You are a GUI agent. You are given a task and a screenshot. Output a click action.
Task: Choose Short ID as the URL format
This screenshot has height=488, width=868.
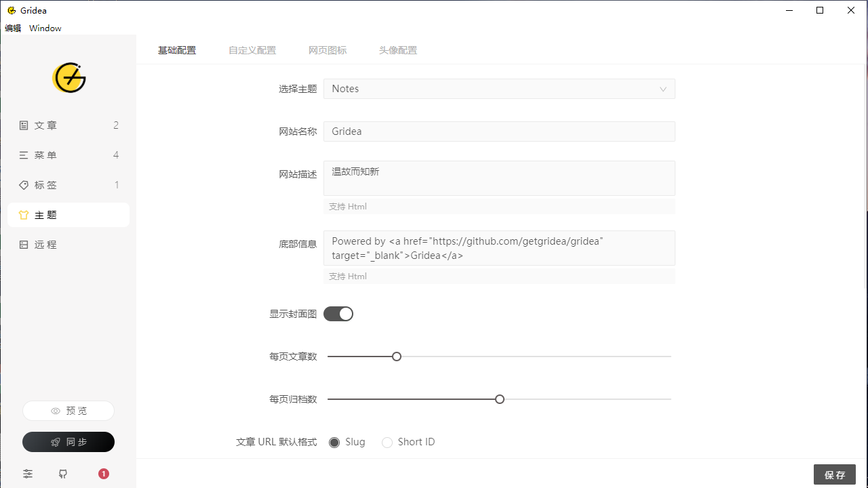[x=387, y=442]
